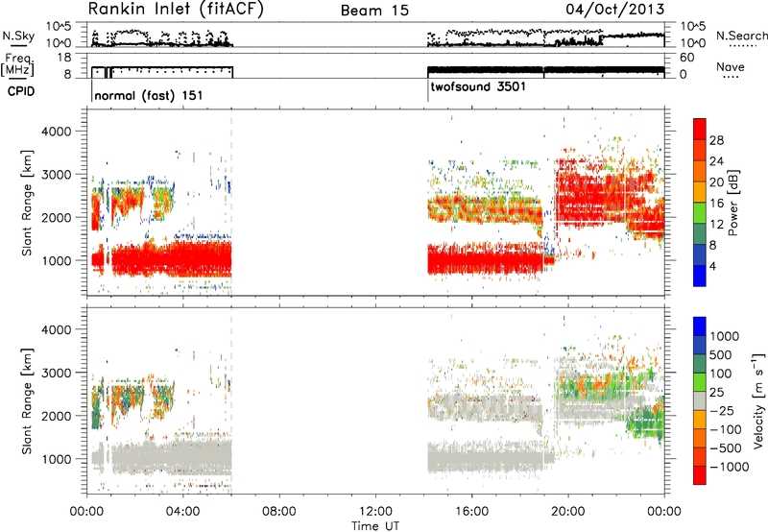768x532 pixels.
Task: Click the "normal (fast) 151" CPID annotation
Action: click(x=149, y=95)
